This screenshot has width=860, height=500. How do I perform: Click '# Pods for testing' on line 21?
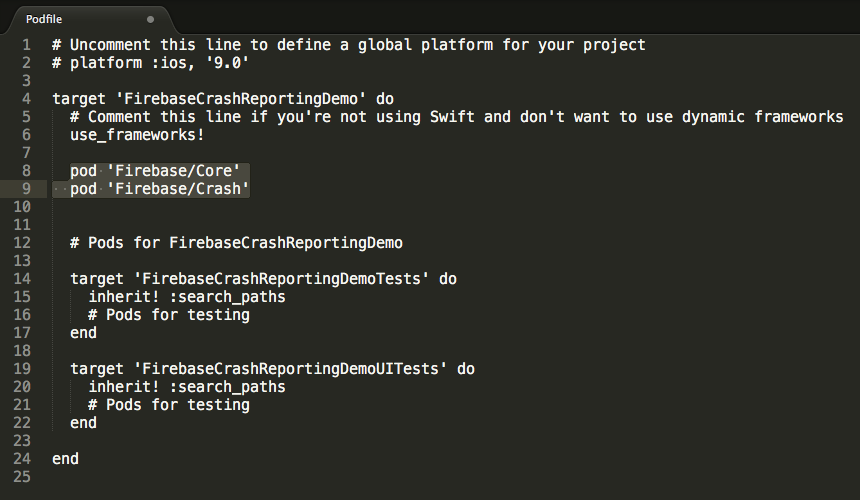[168, 405]
